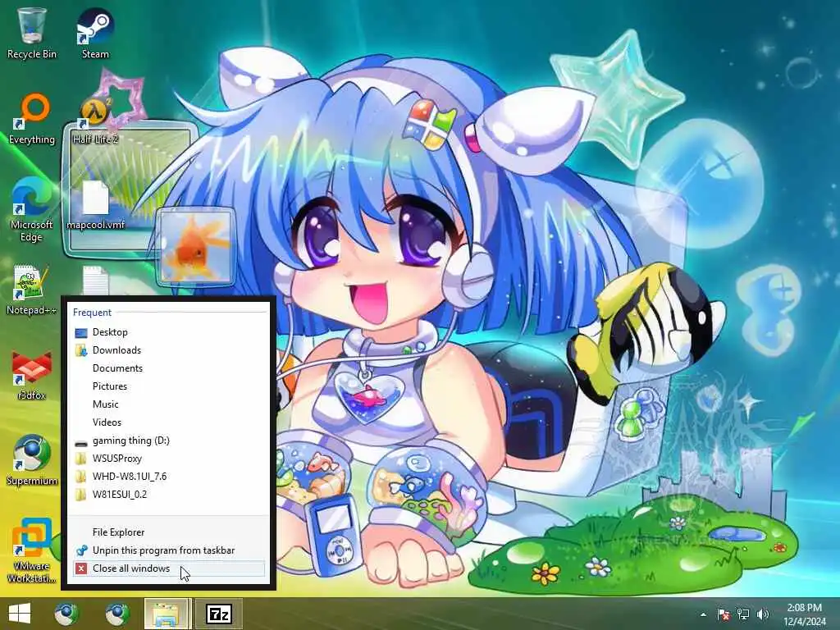Viewport: 840px width, 630px height.
Task: Click the goldfish picture thumbnail on desktop
Action: 195,246
